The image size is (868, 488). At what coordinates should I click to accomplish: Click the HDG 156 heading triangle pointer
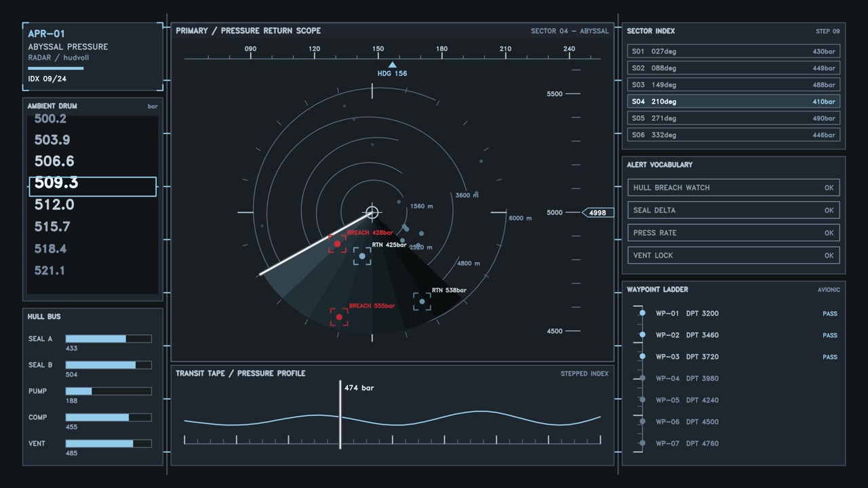(x=392, y=65)
